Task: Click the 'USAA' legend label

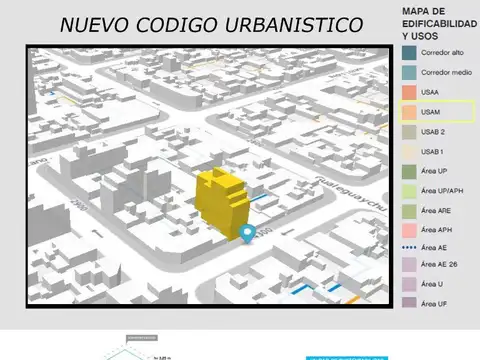Action: pyautogui.click(x=430, y=92)
